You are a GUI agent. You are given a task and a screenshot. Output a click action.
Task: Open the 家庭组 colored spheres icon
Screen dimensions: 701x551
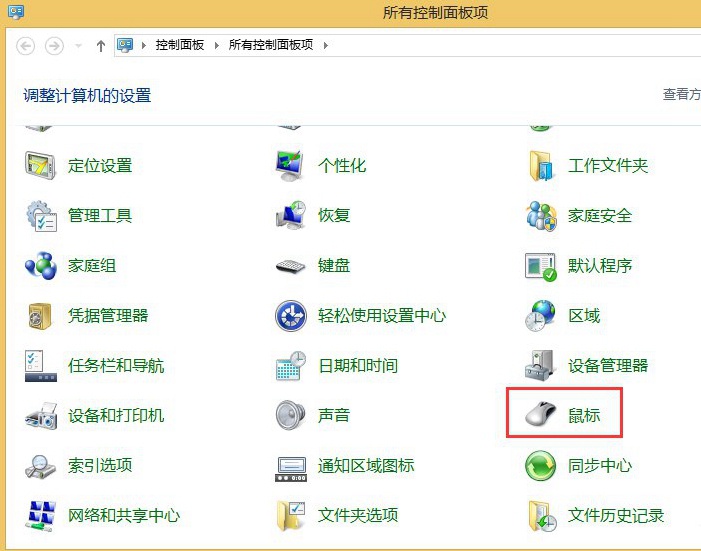tap(41, 266)
